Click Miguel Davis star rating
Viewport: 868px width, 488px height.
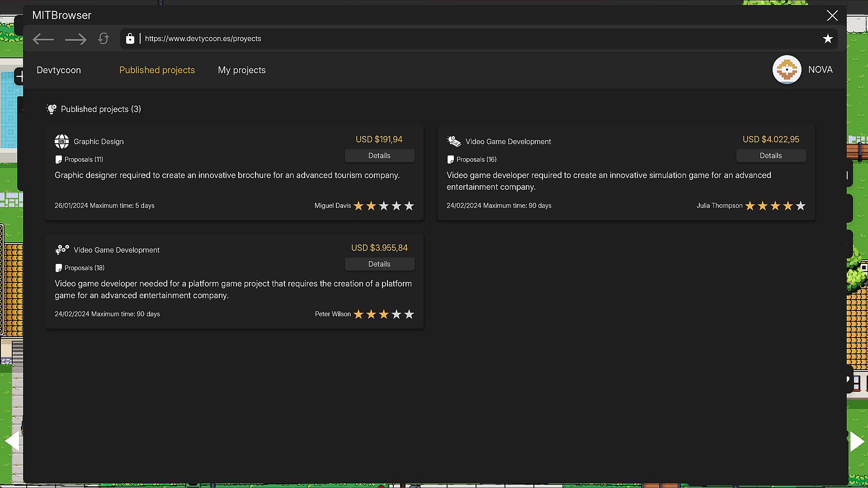click(x=384, y=206)
